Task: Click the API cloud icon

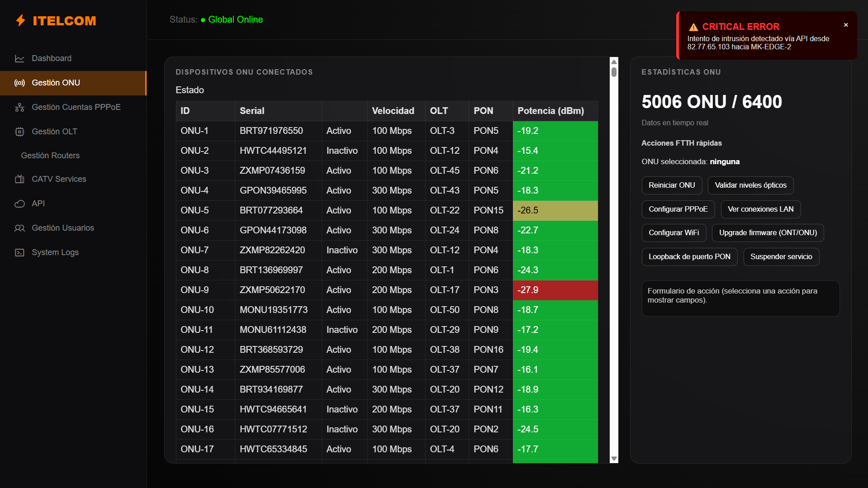Action: click(x=19, y=204)
